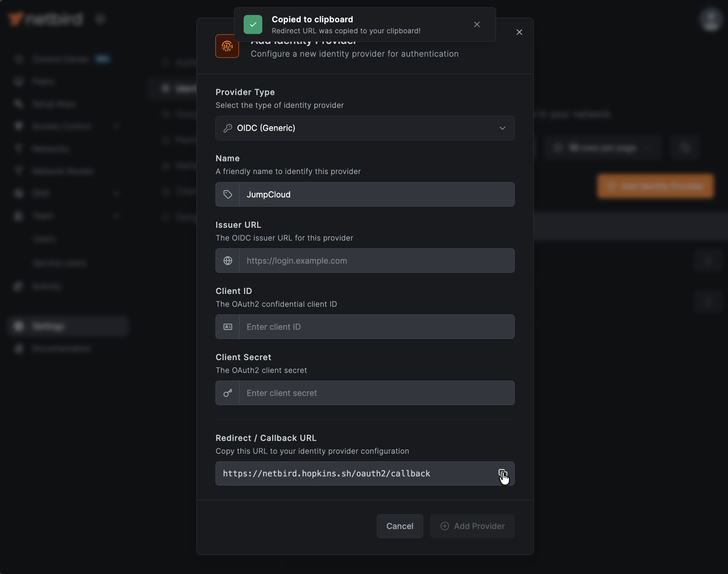Image resolution: width=728 pixels, height=574 pixels.
Task: Click the blurred Add Identity Provider orange button
Action: click(655, 186)
